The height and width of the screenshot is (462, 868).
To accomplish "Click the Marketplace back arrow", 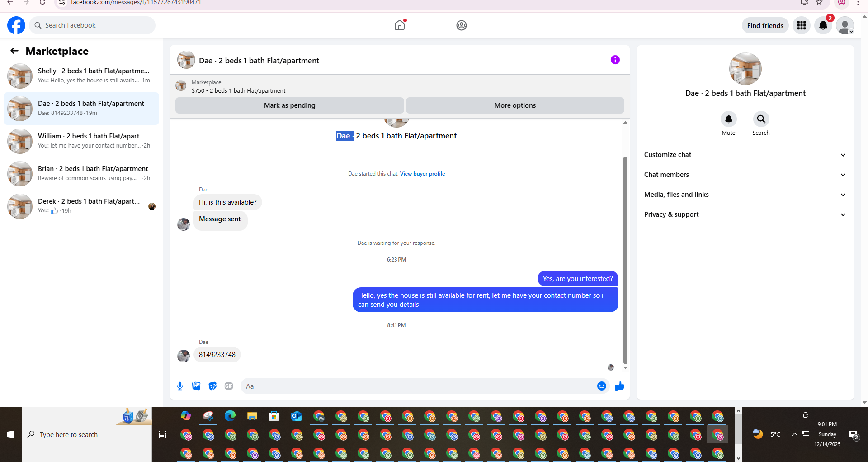I will pyautogui.click(x=14, y=51).
